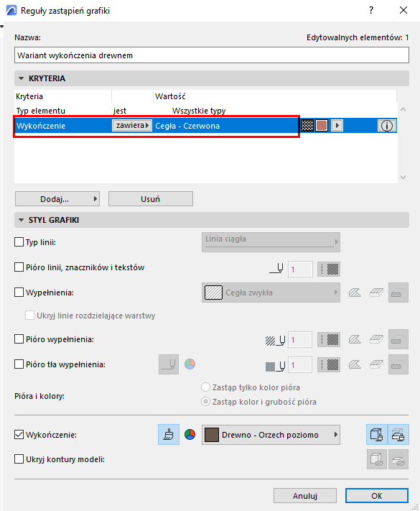Click the Nazwa text field
Image resolution: width=420 pixels, height=511 pixels.
point(212,55)
